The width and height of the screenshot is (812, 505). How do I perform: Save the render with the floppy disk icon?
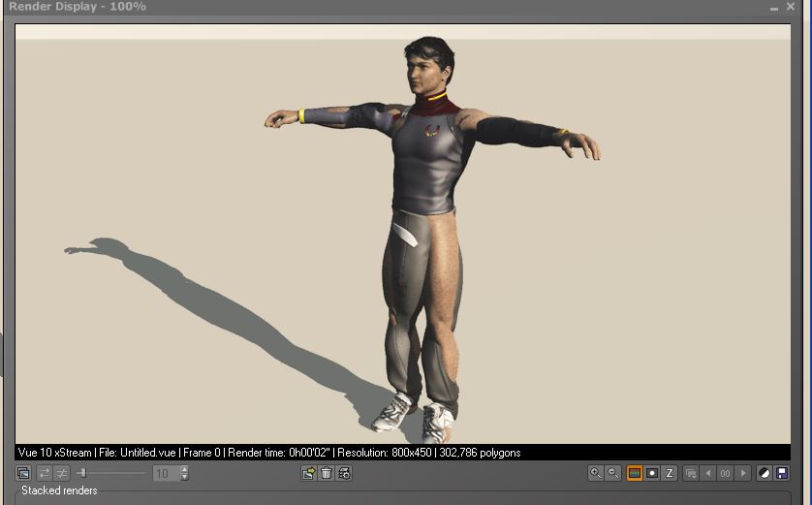[x=782, y=473]
